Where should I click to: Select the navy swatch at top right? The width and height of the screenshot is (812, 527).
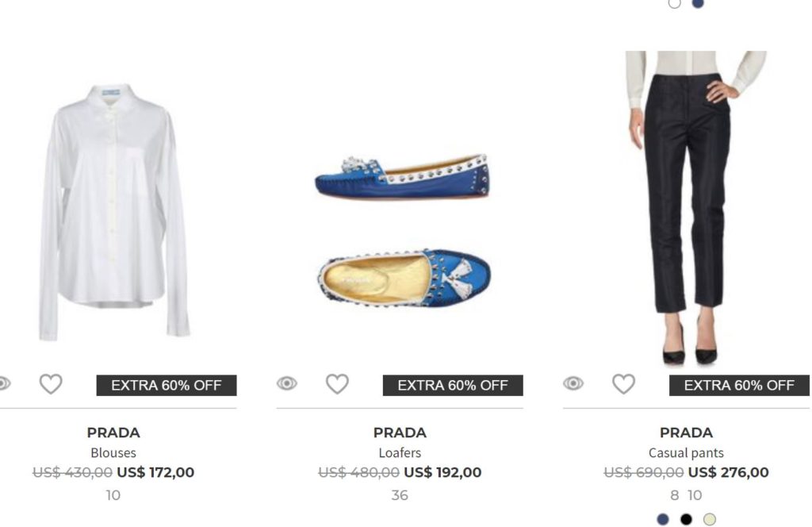tap(698, 3)
